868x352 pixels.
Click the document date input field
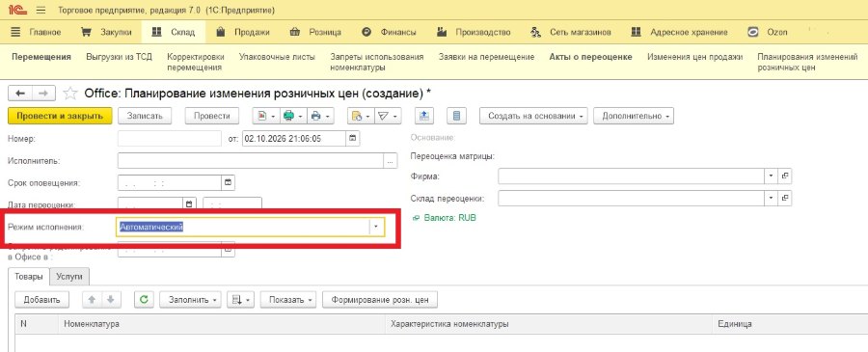tap(294, 138)
